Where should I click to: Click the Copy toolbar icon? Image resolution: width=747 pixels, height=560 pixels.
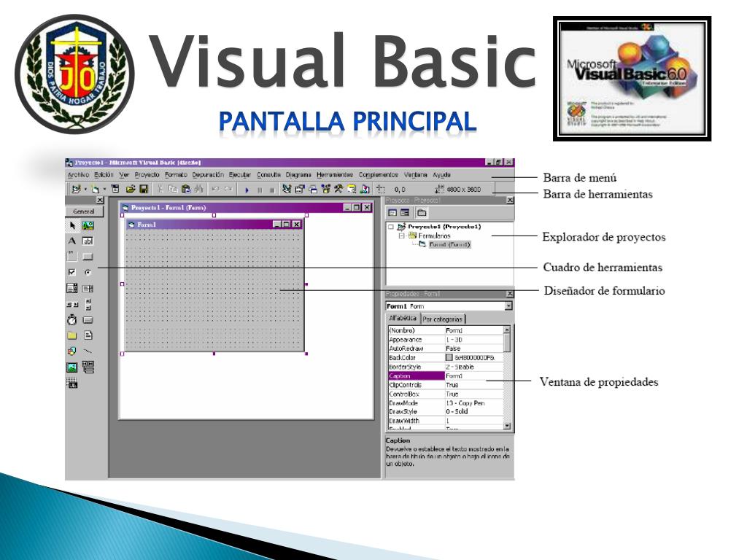click(x=173, y=189)
